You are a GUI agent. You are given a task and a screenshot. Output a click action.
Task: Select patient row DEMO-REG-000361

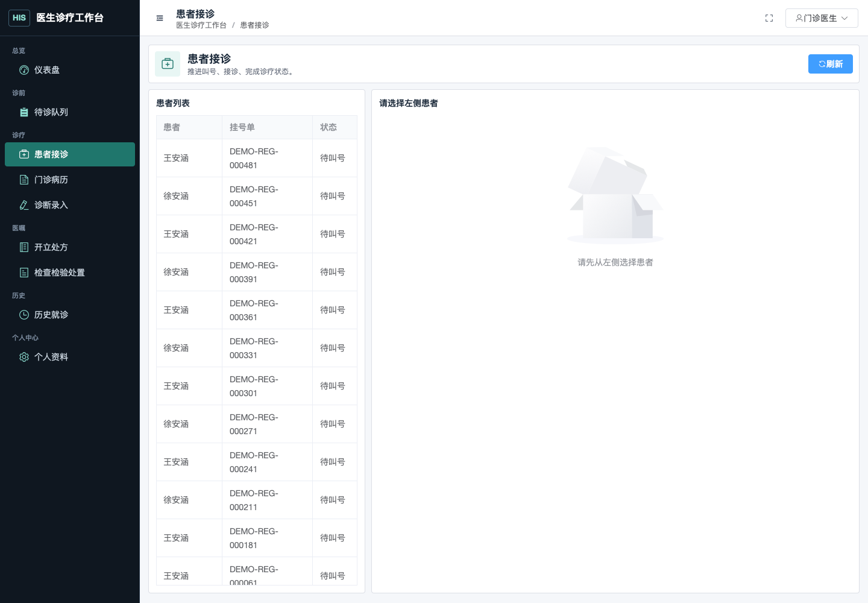click(x=257, y=310)
